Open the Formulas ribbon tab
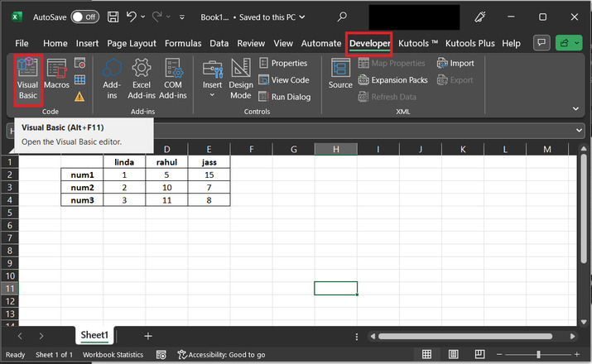The height and width of the screenshot is (364, 592). [x=182, y=43]
